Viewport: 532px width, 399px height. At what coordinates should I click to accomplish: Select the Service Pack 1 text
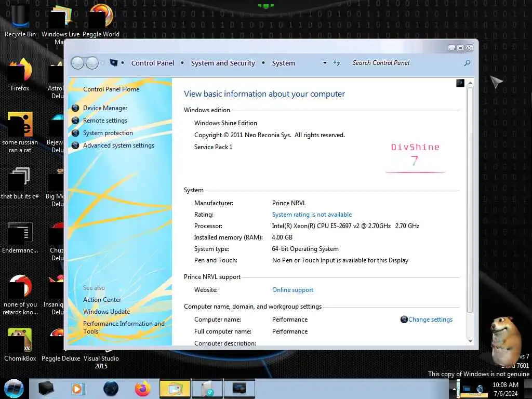click(x=213, y=147)
